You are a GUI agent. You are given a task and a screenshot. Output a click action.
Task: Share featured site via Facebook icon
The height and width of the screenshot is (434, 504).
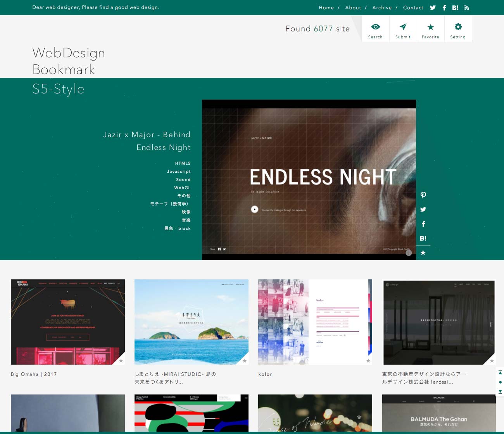coord(423,224)
